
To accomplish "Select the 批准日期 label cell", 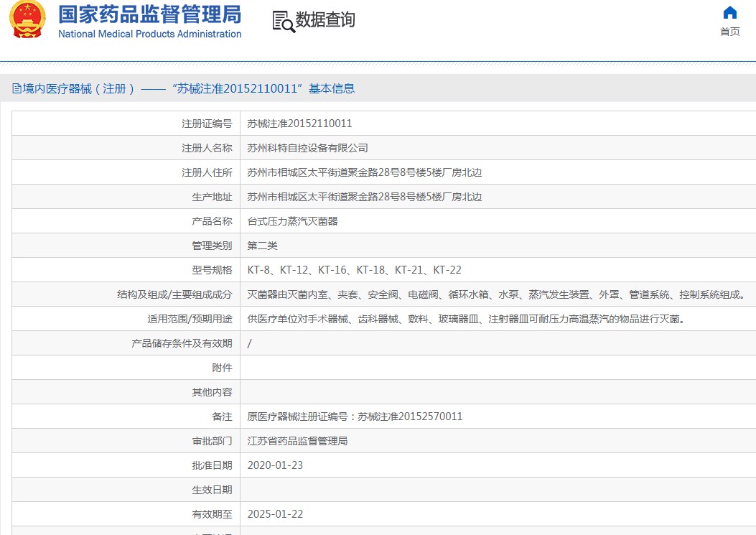I will pyautogui.click(x=126, y=465).
